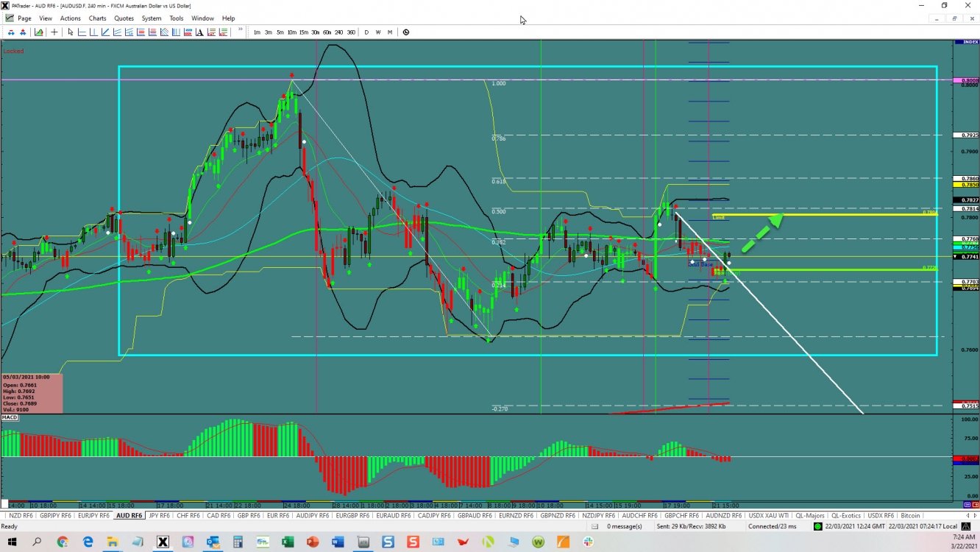Switch to the NZD RF6 tab

click(x=21, y=516)
